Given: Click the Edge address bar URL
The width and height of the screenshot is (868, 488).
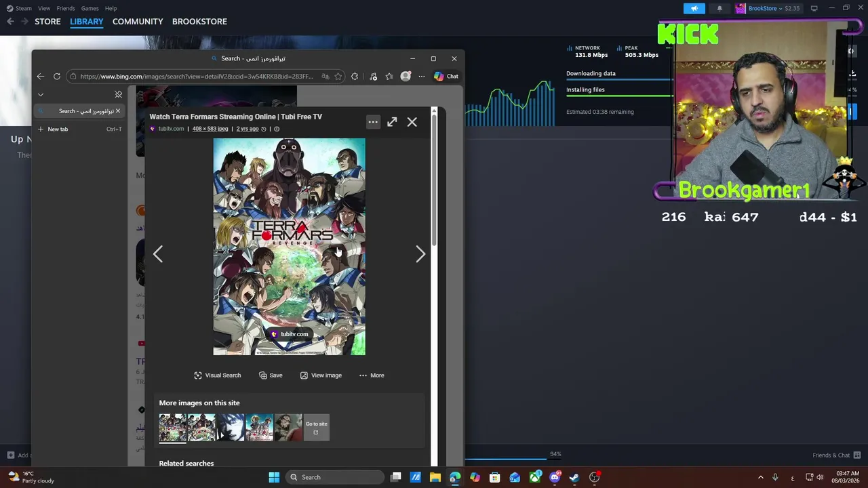Looking at the screenshot, I should point(197,77).
